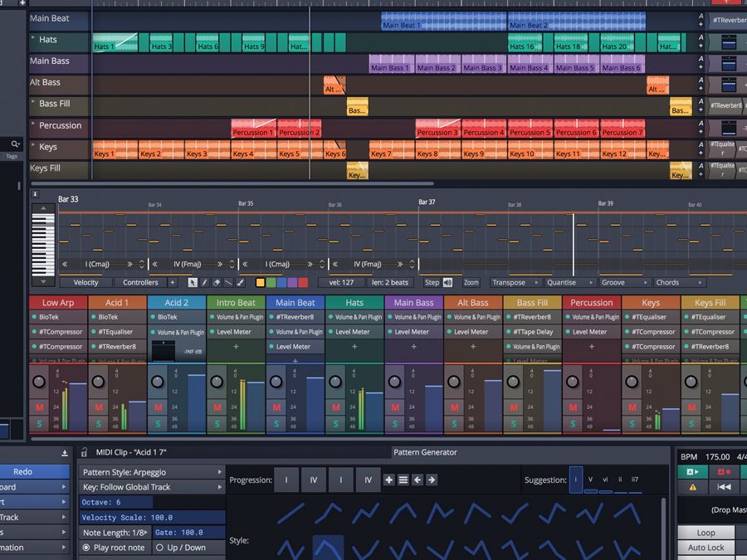Click the download icon above Redo
This screenshot has height=560, width=747.
65,453
